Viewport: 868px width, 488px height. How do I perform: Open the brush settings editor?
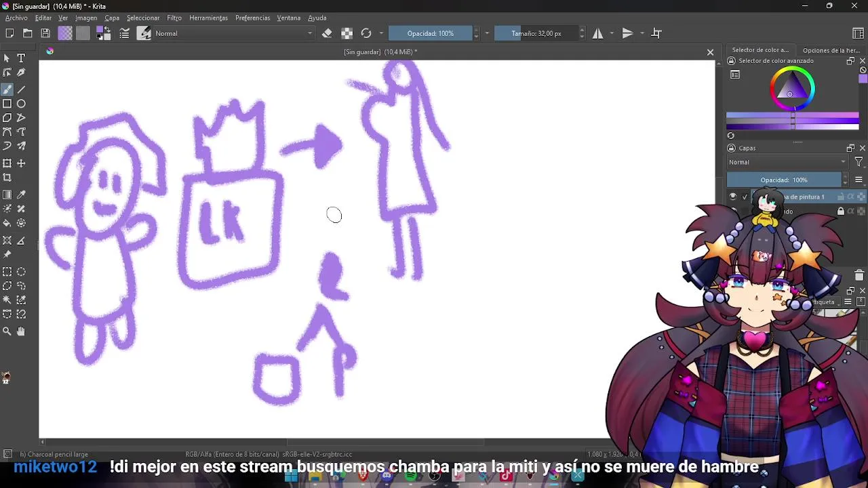tap(125, 33)
